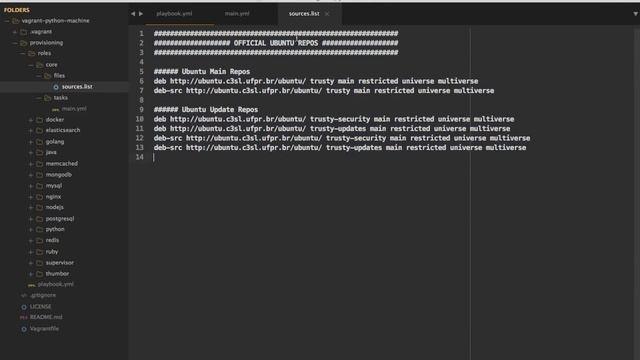Viewport: 640px width, 360px height.
Task: Expand the elasticsearch folder
Action: coord(31,130)
